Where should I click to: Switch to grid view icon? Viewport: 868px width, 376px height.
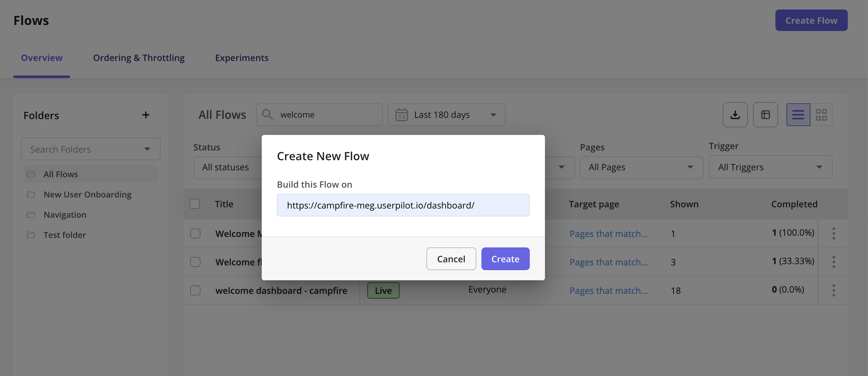(x=821, y=115)
